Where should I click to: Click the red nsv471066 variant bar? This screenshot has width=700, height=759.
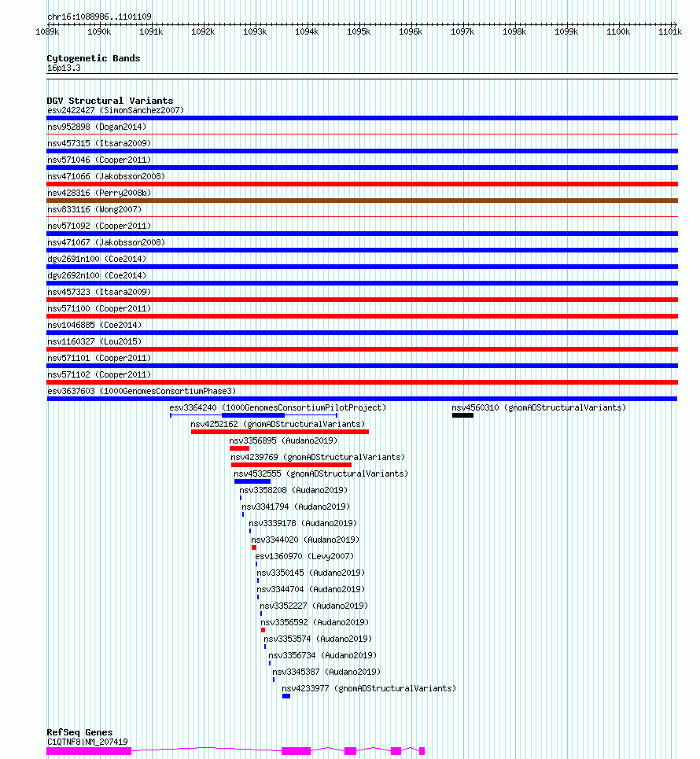pos(362,184)
